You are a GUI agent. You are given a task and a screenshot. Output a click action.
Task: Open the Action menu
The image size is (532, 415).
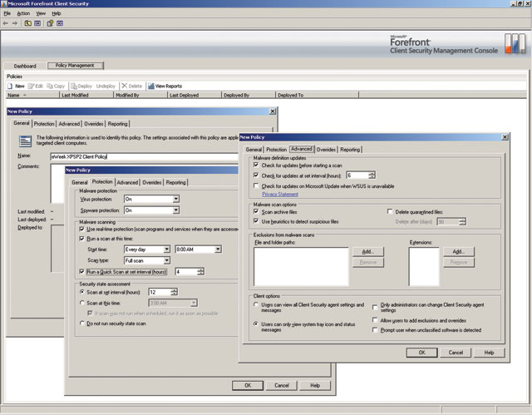23,13
